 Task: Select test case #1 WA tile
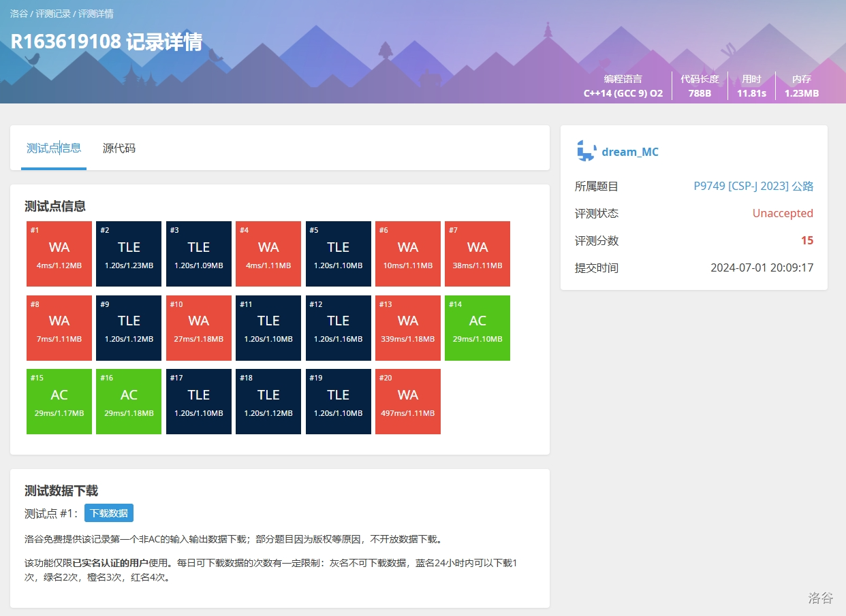pos(59,254)
